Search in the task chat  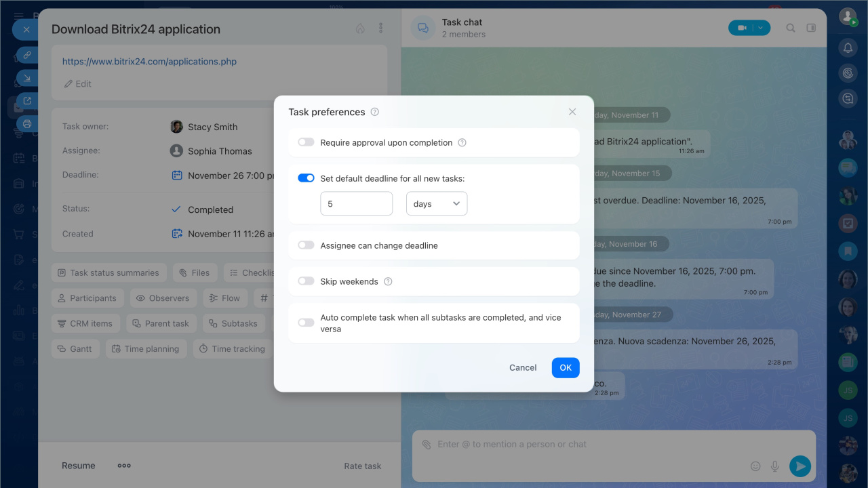790,28
